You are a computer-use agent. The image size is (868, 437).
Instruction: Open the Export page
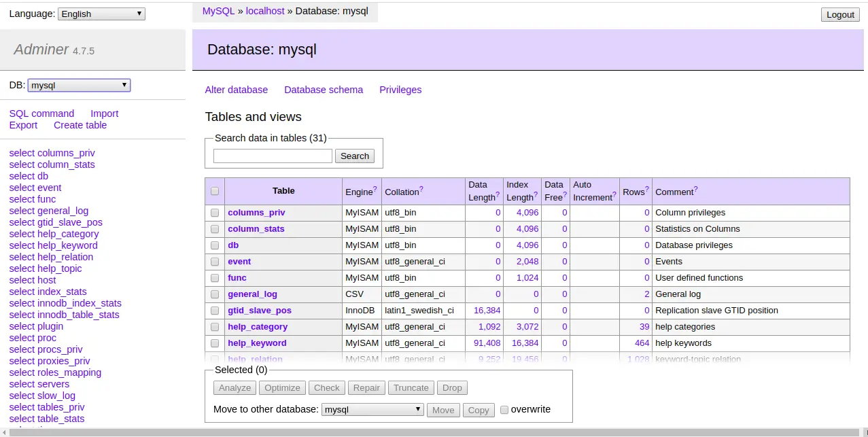click(x=23, y=125)
